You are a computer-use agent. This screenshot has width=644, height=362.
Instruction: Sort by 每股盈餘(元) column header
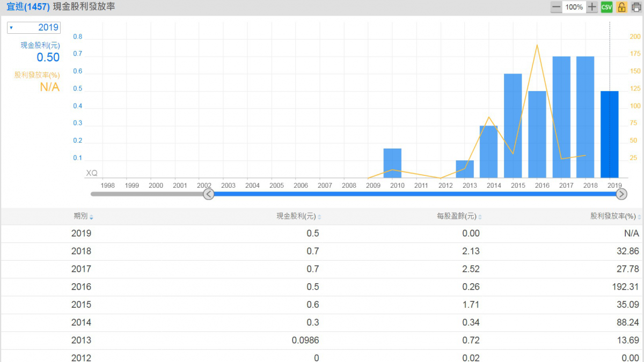coord(459,216)
